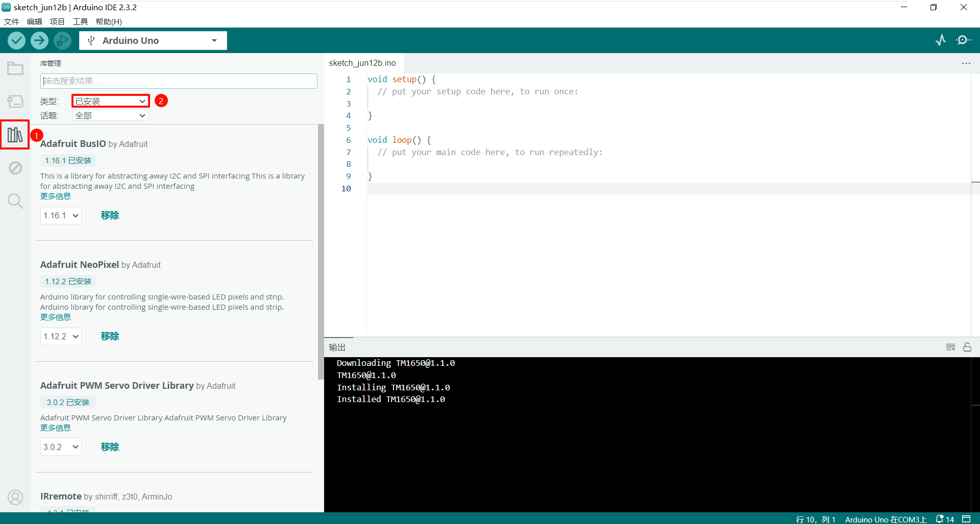This screenshot has height=524, width=980.
Task: Open version dropdown 3.0.2 for PWM Servo Driver
Action: (61, 447)
